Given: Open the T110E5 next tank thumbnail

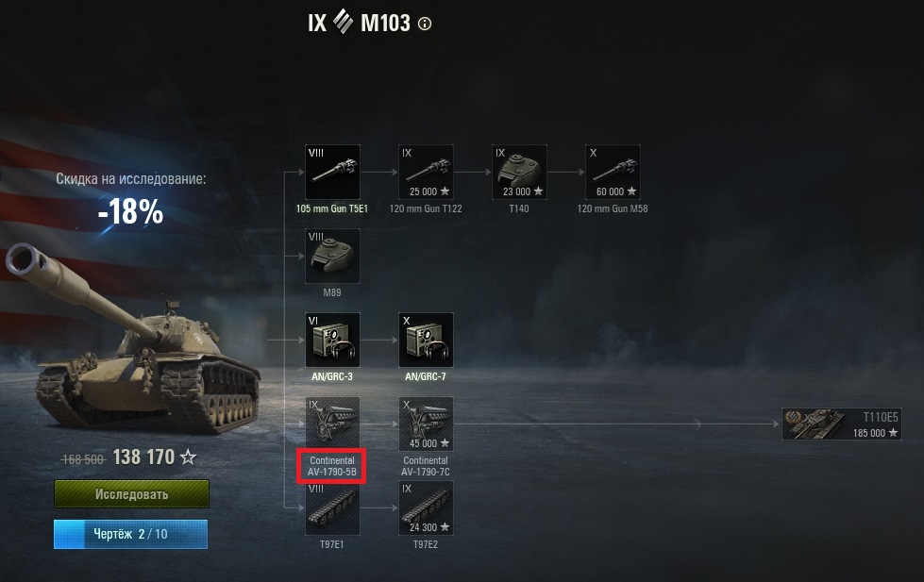Looking at the screenshot, I should point(842,424).
